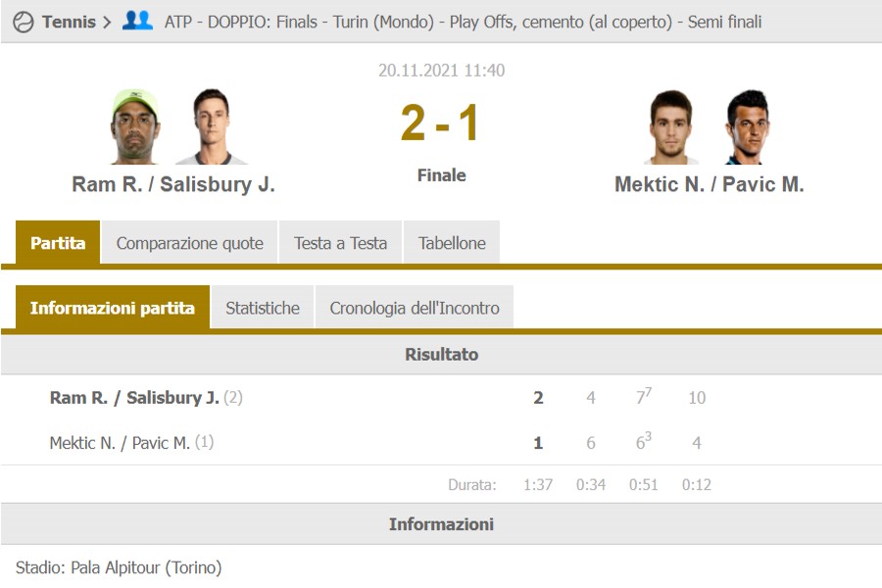
Task: Open Cronologia dell'Incontro sub-tab
Action: (x=415, y=308)
